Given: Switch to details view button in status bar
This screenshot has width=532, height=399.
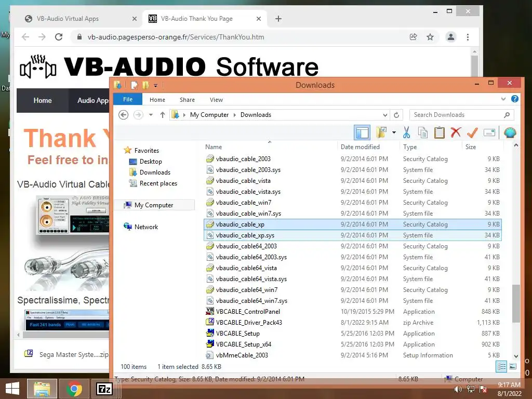Looking at the screenshot, I should (501, 366).
